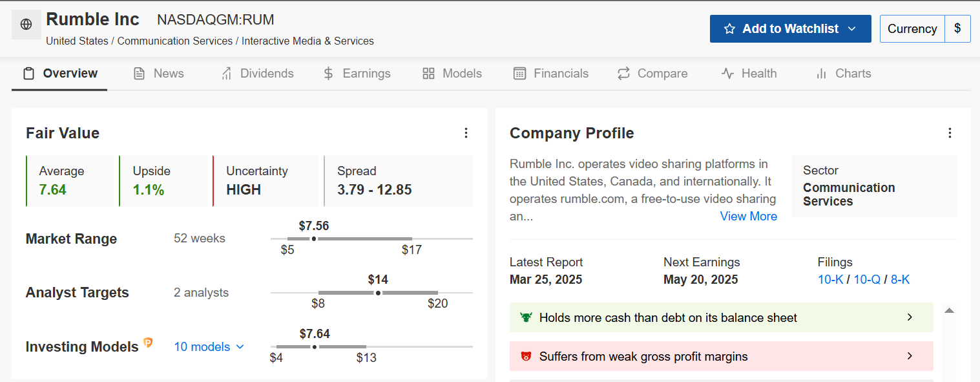
Task: Click the Spread 3.79 - 12.85 tile
Action: pos(398,181)
